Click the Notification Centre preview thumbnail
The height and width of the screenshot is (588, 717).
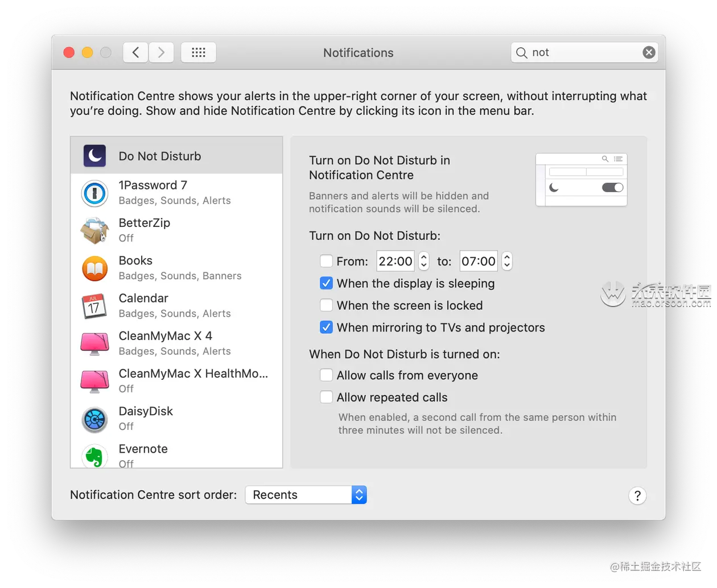click(x=582, y=180)
